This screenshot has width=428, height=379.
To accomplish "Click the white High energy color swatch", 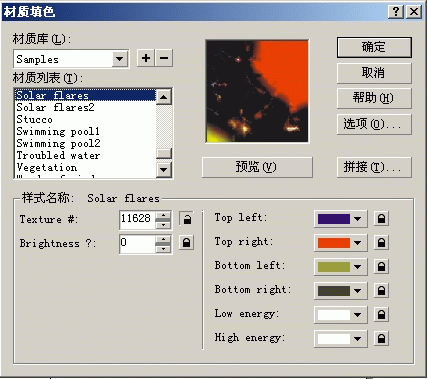I will [334, 339].
